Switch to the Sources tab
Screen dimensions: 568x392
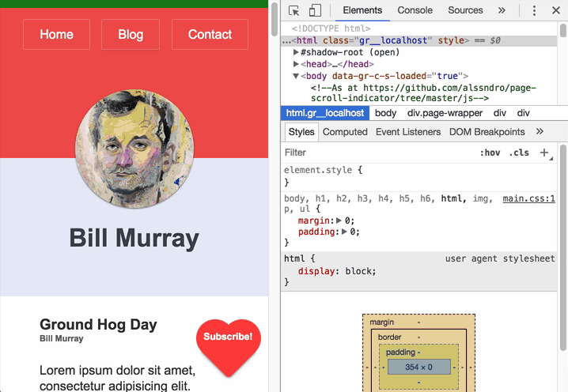[x=465, y=10]
